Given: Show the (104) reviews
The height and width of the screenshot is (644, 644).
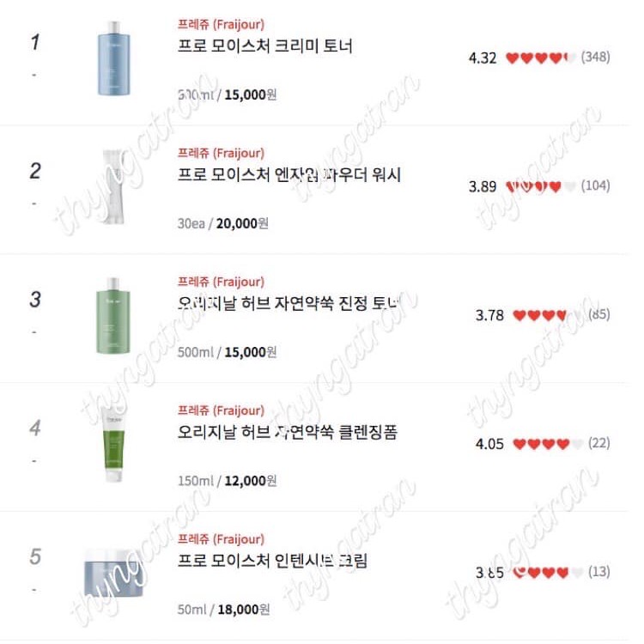Looking at the screenshot, I should point(595,185).
